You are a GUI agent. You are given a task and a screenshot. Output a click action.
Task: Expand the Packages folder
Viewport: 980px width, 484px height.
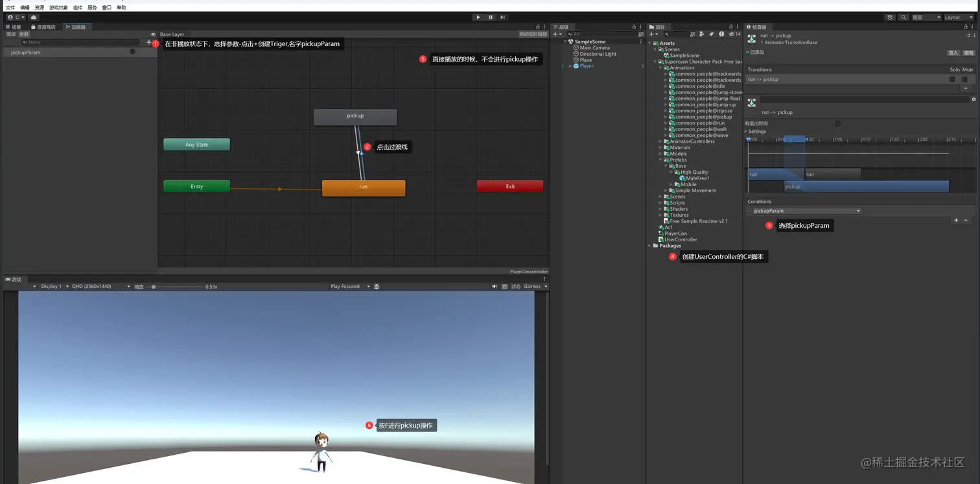[x=651, y=246]
